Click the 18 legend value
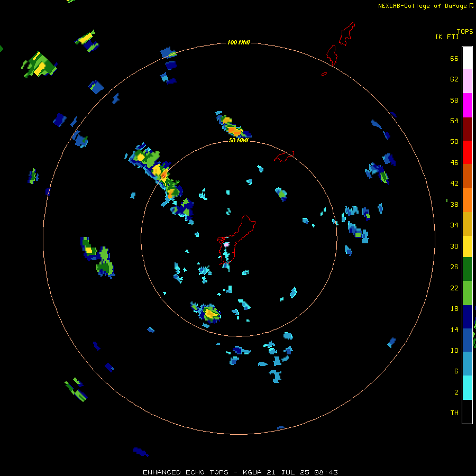The image size is (476, 476). (454, 309)
